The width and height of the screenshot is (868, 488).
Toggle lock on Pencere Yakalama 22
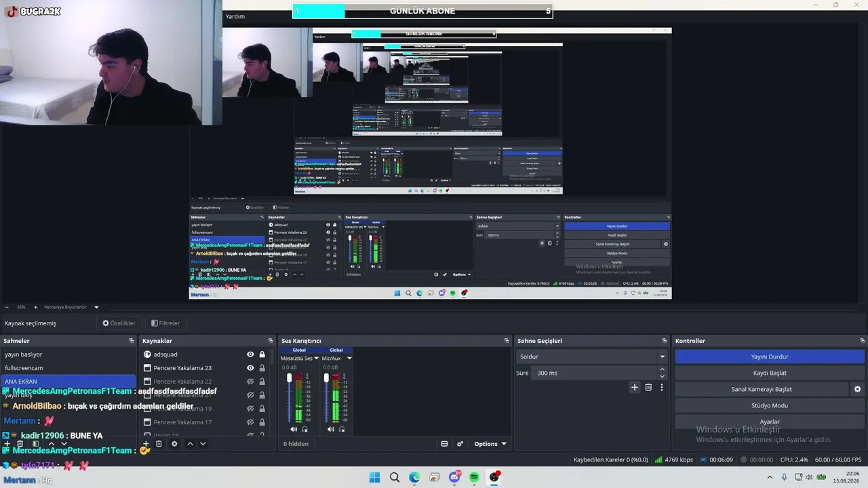[x=262, y=382]
